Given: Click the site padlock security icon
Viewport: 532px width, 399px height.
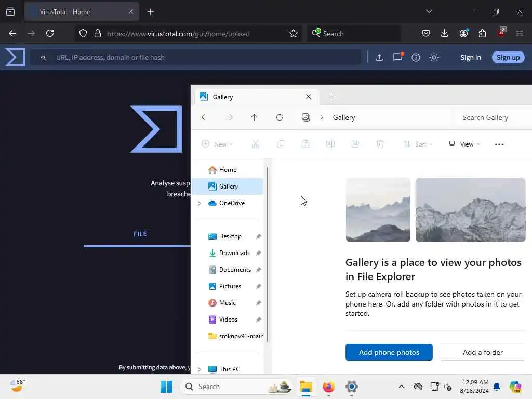Looking at the screenshot, I should click(98, 33).
